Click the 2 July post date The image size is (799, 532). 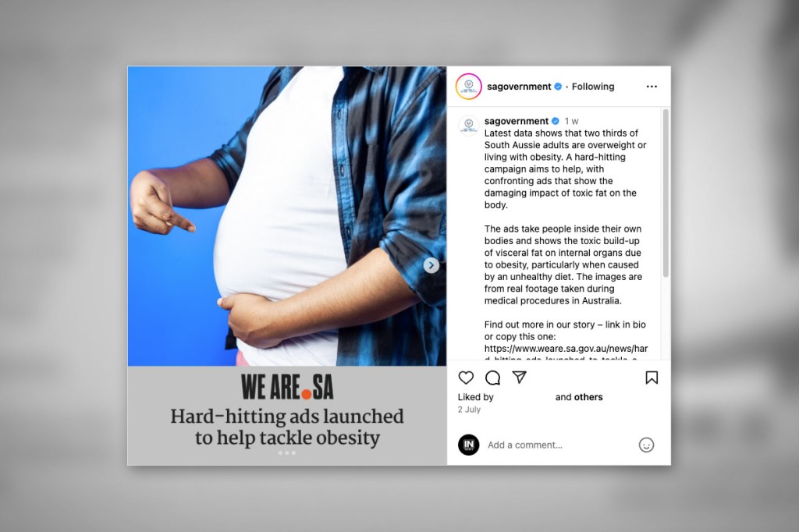[x=469, y=410]
